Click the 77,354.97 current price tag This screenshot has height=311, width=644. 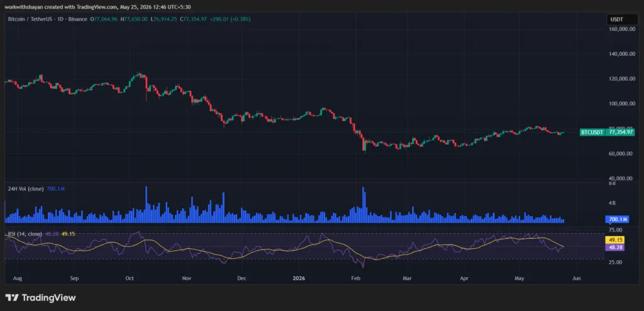[619, 132]
